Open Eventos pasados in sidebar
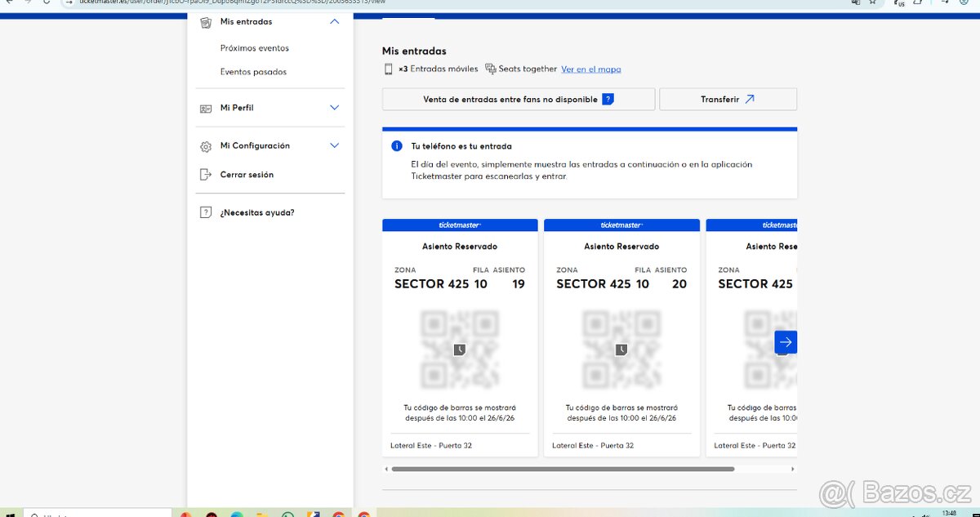This screenshot has height=517, width=980. pos(253,72)
